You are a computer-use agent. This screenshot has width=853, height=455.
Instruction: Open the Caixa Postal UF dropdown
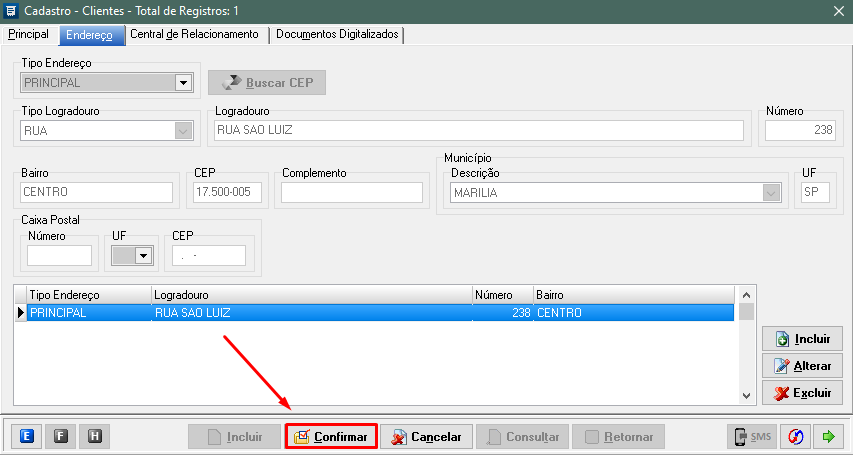pyautogui.click(x=143, y=256)
